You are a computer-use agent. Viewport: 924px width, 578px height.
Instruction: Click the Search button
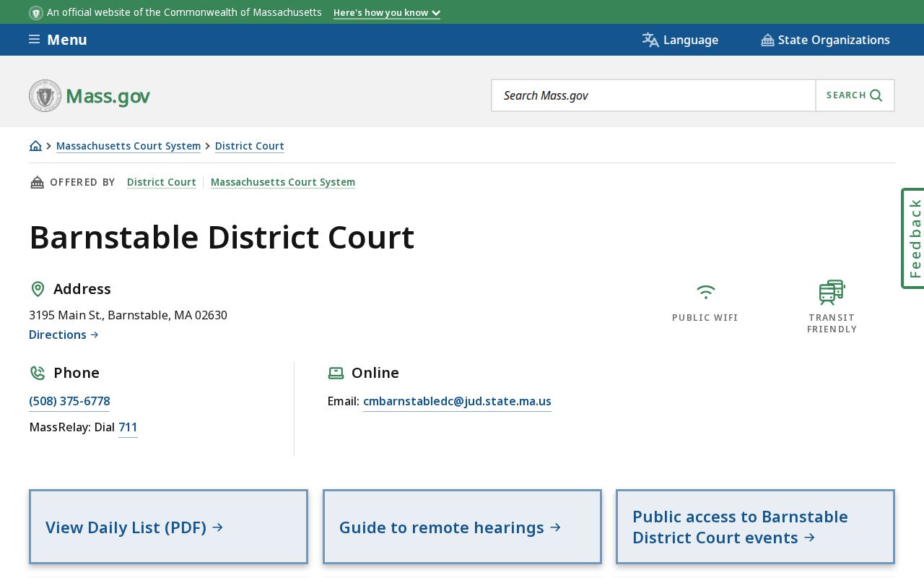coord(855,95)
